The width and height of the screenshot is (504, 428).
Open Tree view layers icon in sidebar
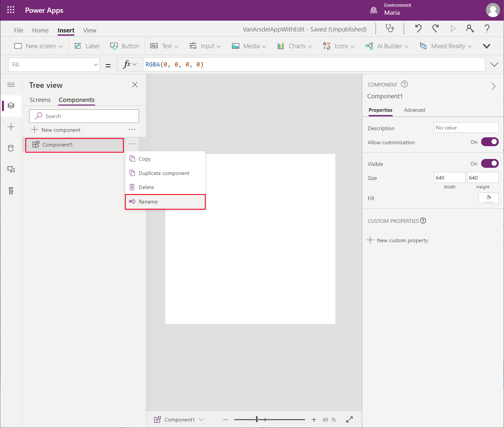[11, 106]
